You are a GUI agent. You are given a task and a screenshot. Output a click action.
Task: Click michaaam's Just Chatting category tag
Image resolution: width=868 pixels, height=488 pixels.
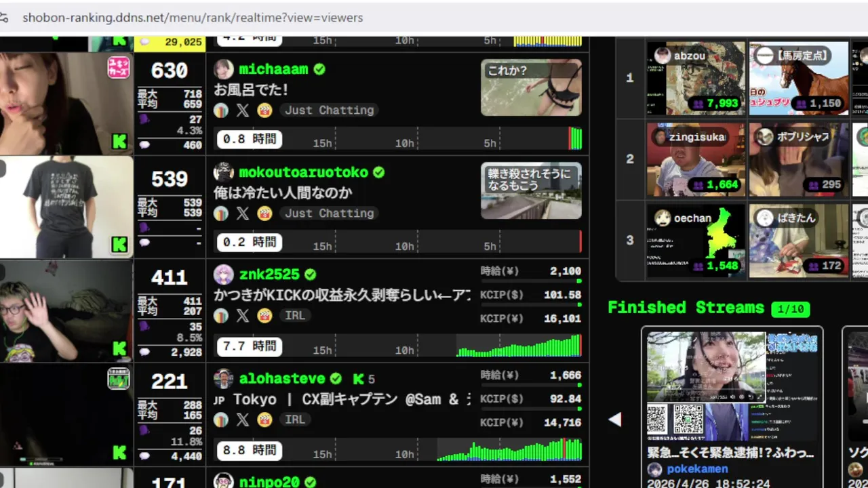(329, 110)
